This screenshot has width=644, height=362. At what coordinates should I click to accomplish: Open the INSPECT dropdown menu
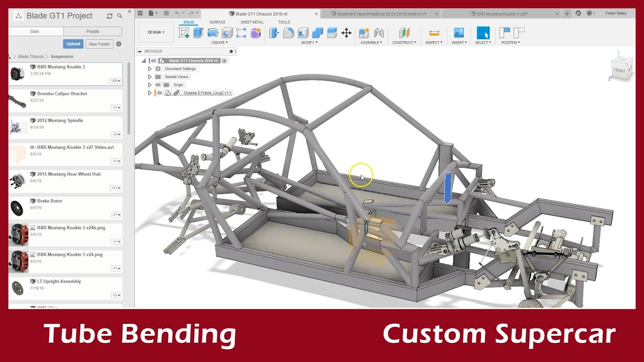pyautogui.click(x=434, y=43)
